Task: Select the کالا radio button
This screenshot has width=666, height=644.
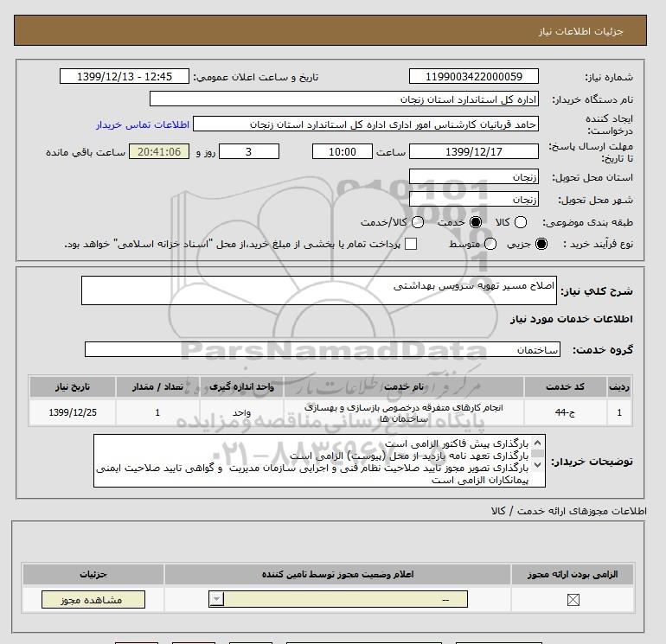Action: tap(521, 222)
